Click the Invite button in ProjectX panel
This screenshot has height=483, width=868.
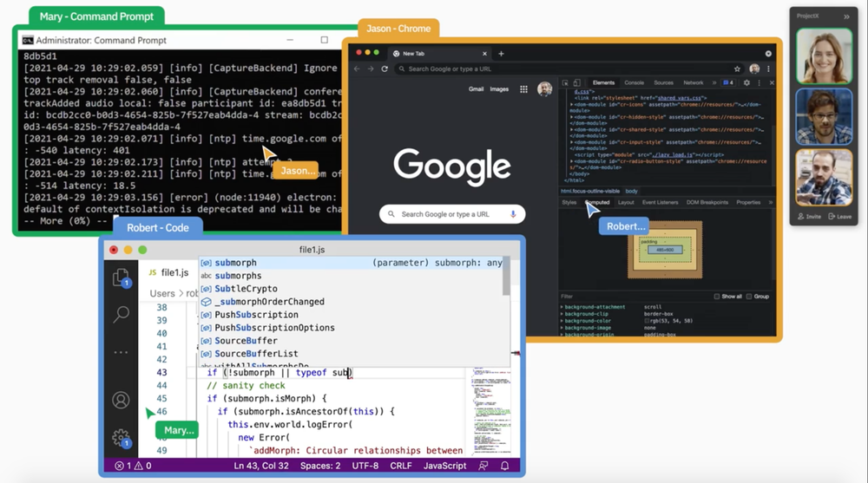pos(808,216)
